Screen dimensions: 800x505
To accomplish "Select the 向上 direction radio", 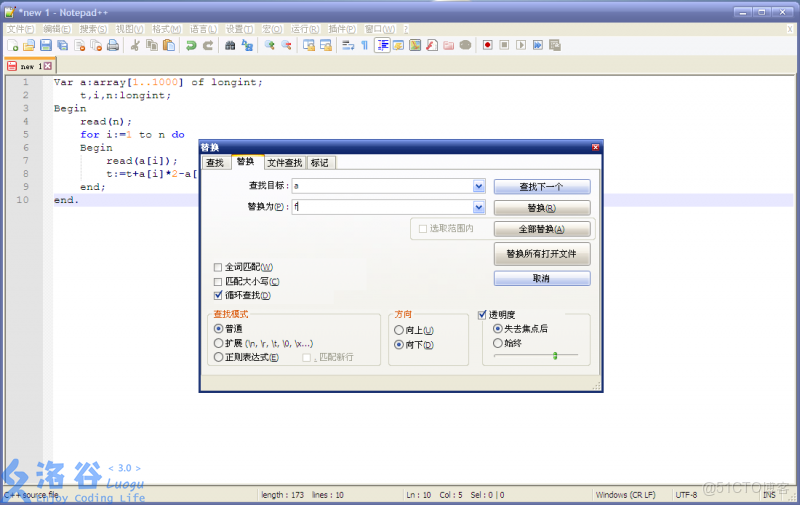I will pos(399,331).
